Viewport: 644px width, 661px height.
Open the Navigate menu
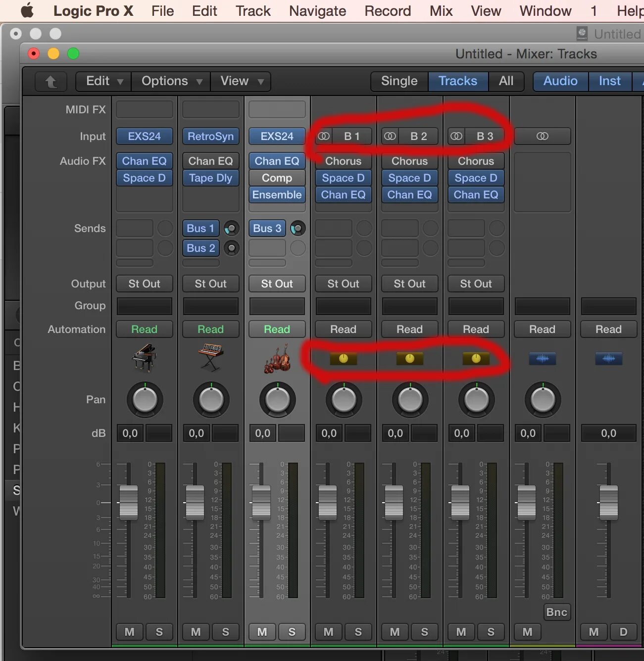pos(318,11)
